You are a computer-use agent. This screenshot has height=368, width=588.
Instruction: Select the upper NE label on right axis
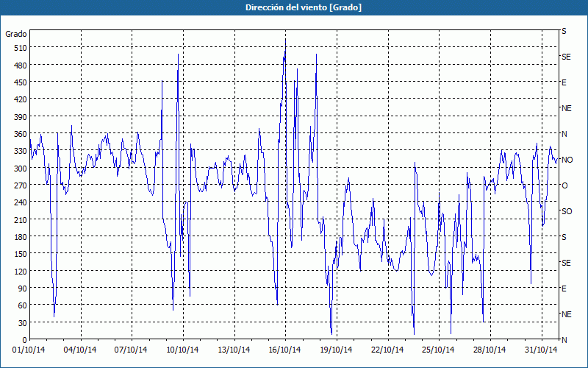567,108
